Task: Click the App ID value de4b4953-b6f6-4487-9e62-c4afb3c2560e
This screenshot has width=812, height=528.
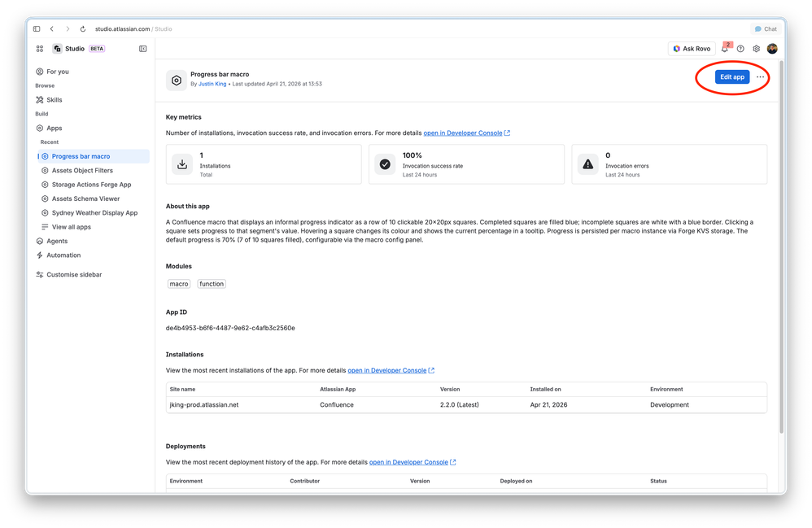Action: [x=230, y=328]
